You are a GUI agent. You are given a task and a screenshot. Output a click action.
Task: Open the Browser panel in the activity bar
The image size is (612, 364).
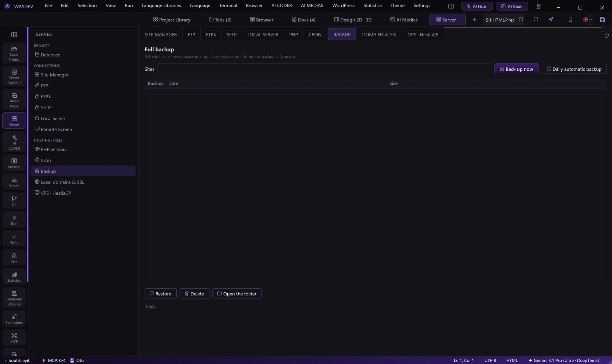click(14, 163)
